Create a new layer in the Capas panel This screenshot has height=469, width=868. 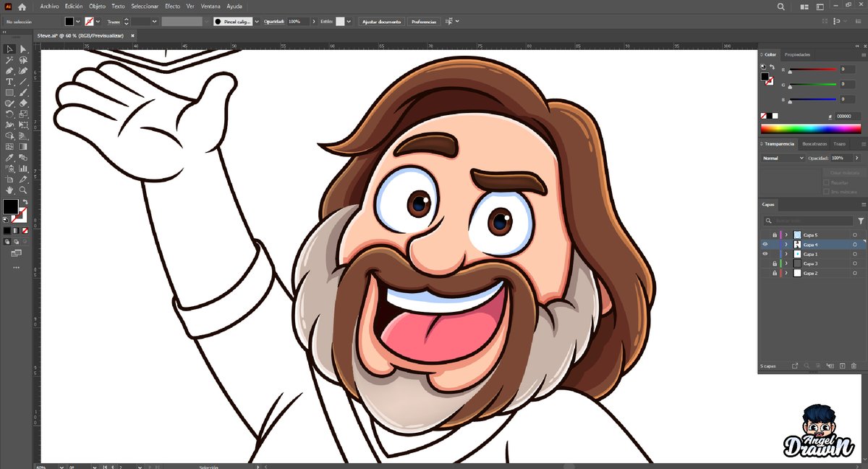[842, 366]
